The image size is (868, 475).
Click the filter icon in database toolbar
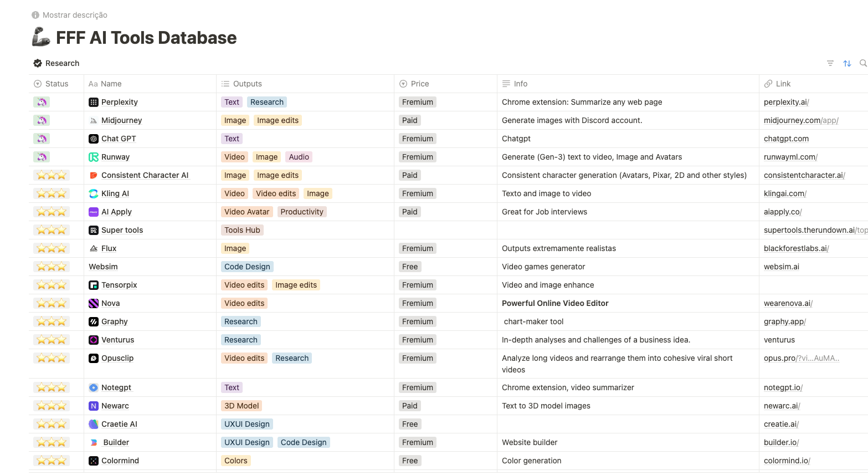830,63
